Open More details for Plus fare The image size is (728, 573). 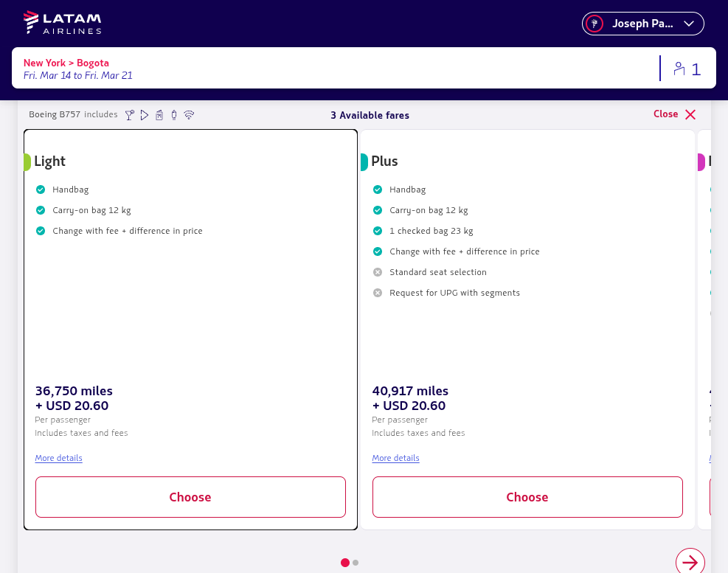pyautogui.click(x=395, y=458)
